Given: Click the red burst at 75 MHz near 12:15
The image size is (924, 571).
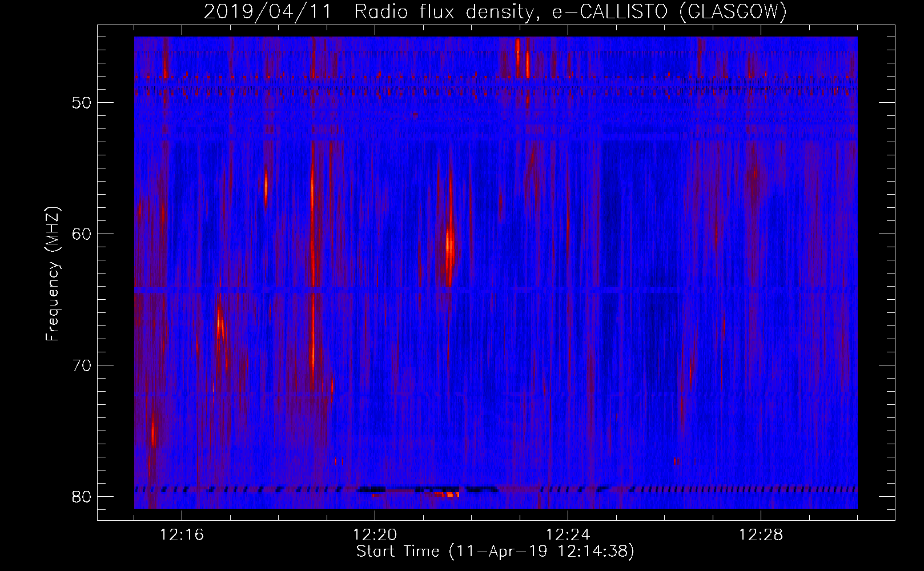Looking at the screenshot, I should click(153, 431).
